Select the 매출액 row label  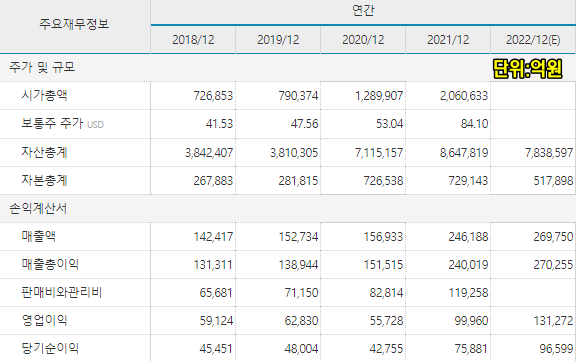(x=39, y=236)
